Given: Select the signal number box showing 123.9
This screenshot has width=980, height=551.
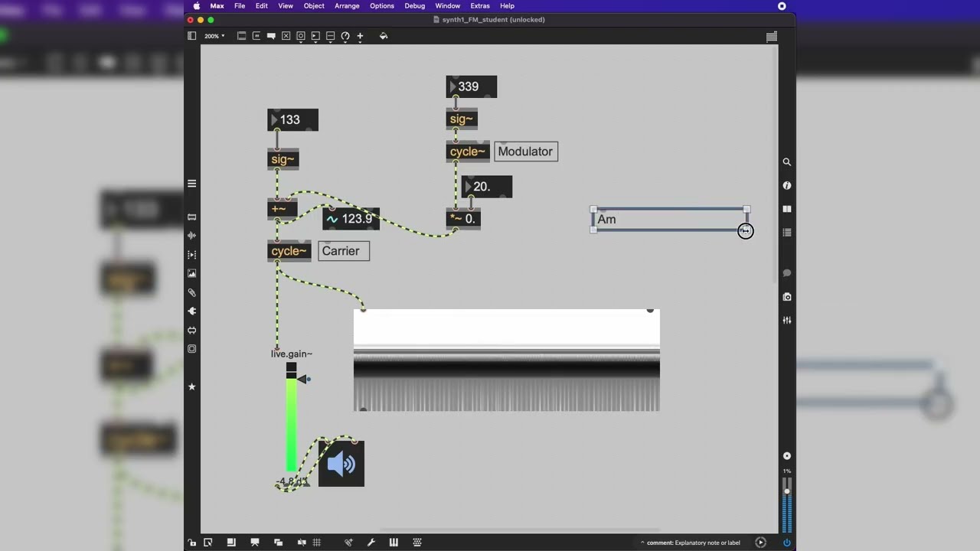Looking at the screenshot, I should click(x=351, y=219).
